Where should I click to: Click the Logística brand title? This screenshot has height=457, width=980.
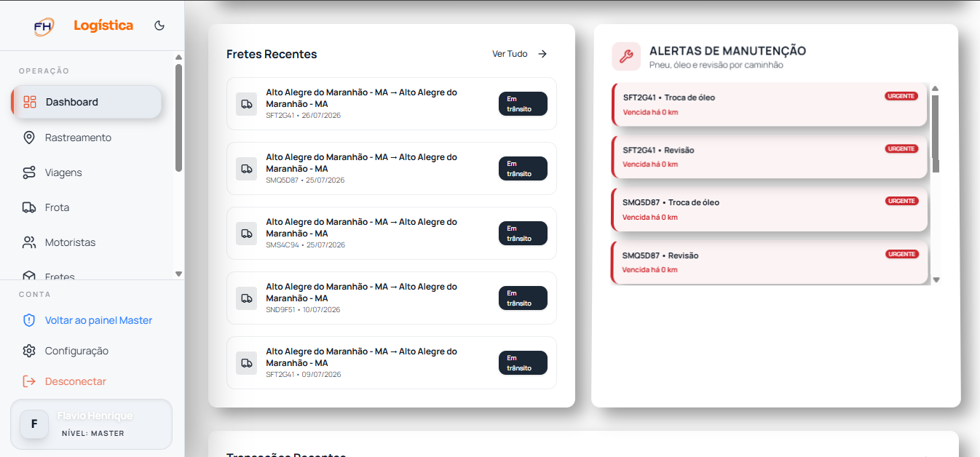click(x=103, y=25)
